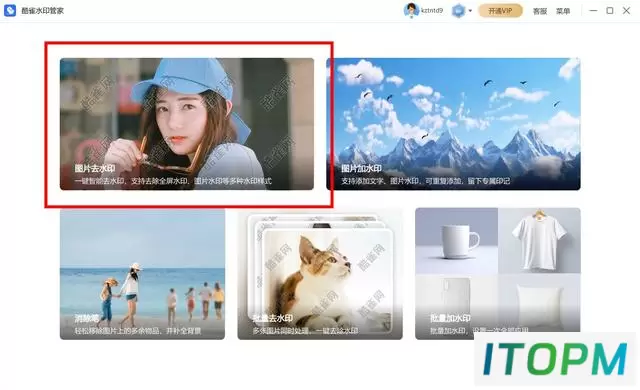
Task: Click the white T-shirt product image
Action: pyautogui.click(x=539, y=241)
